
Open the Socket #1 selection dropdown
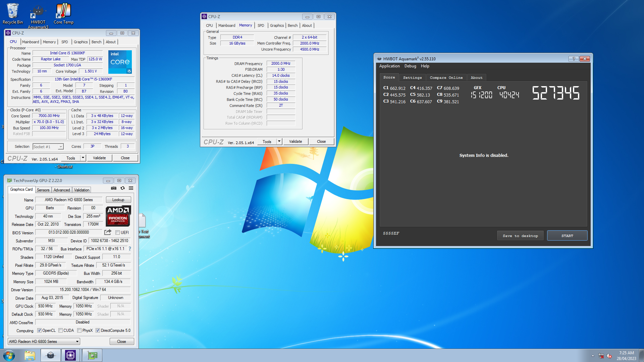click(48, 147)
